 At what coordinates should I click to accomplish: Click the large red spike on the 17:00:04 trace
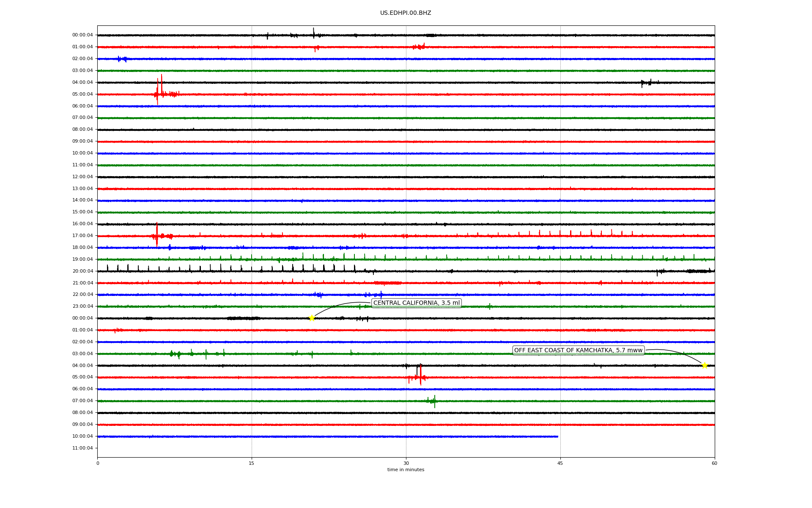[x=157, y=234]
